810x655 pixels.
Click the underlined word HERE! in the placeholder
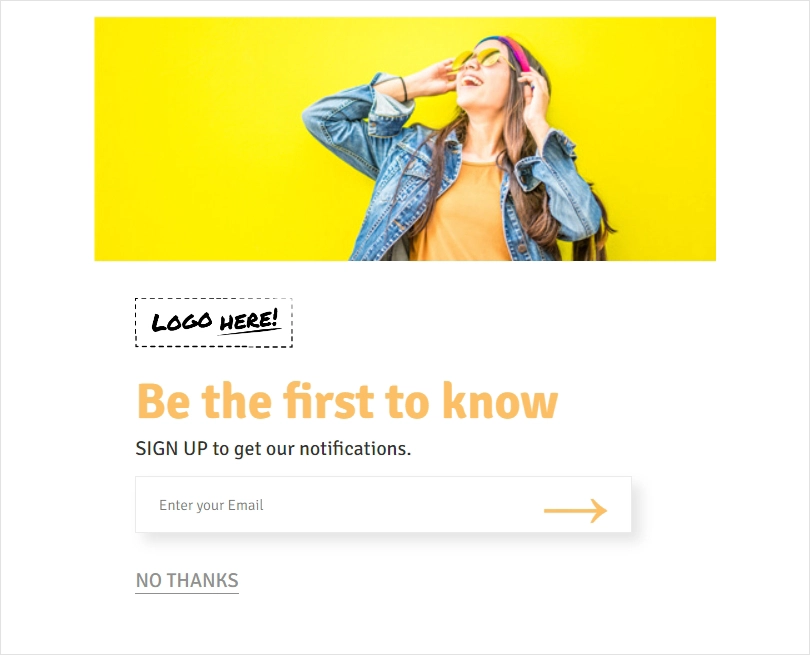[x=249, y=321]
